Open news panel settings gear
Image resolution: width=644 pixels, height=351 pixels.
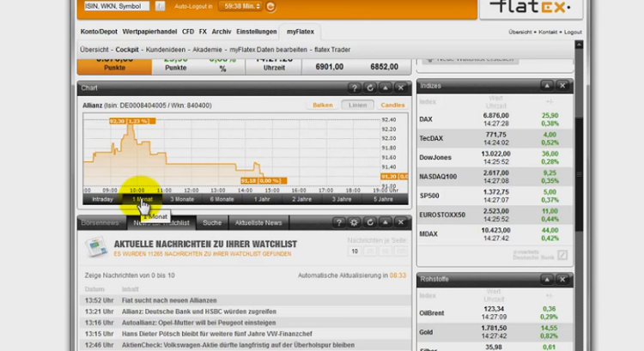(354, 222)
